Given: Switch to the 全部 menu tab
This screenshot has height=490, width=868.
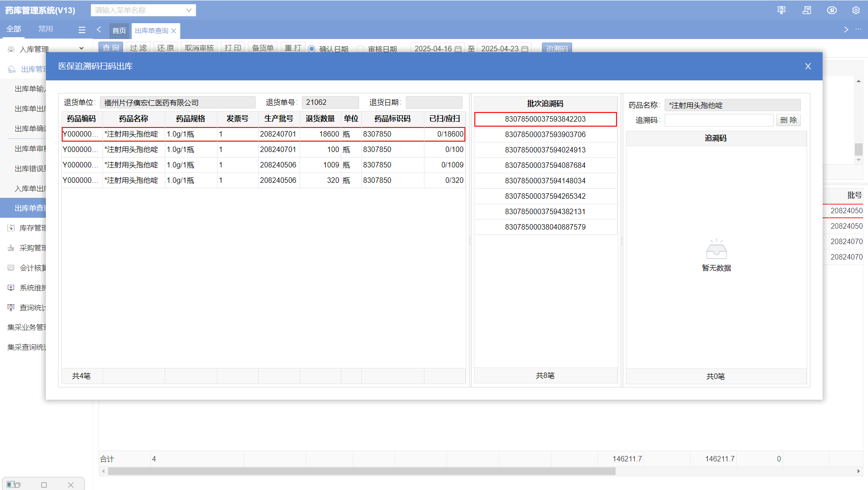Looking at the screenshot, I should tap(14, 29).
